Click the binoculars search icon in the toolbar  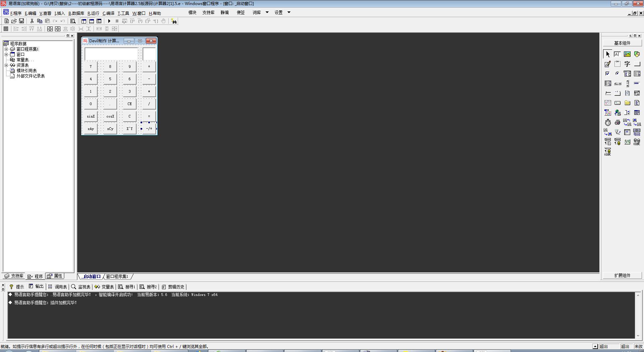pyautogui.click(x=174, y=21)
